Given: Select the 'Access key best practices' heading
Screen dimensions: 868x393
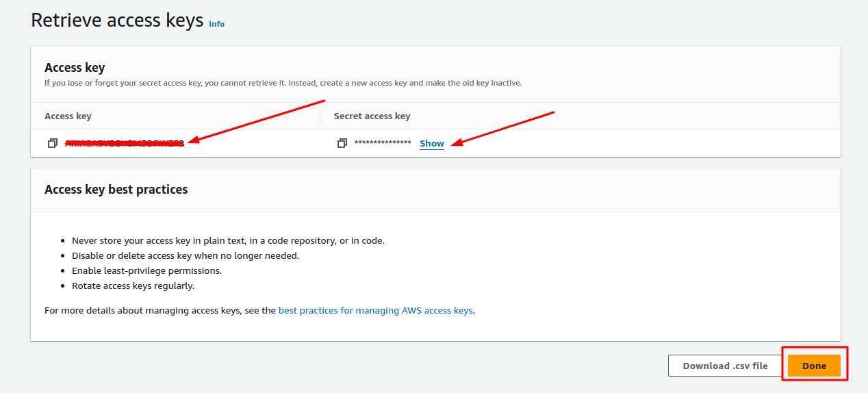Looking at the screenshot, I should [116, 190].
